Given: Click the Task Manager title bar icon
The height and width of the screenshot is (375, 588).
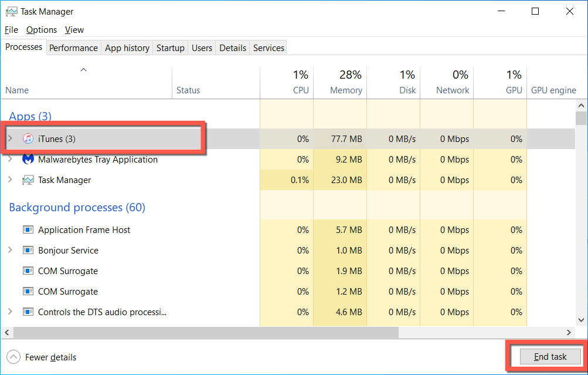Looking at the screenshot, I should tap(11, 11).
